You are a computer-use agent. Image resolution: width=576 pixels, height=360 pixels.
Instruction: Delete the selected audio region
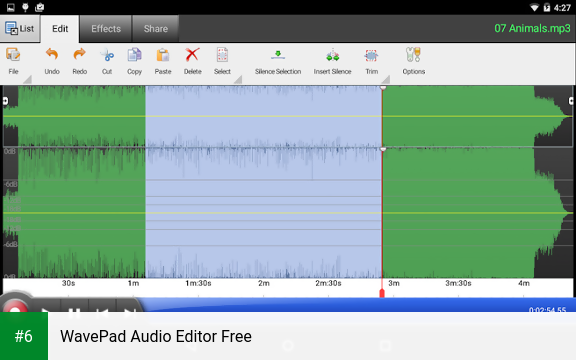click(x=192, y=61)
